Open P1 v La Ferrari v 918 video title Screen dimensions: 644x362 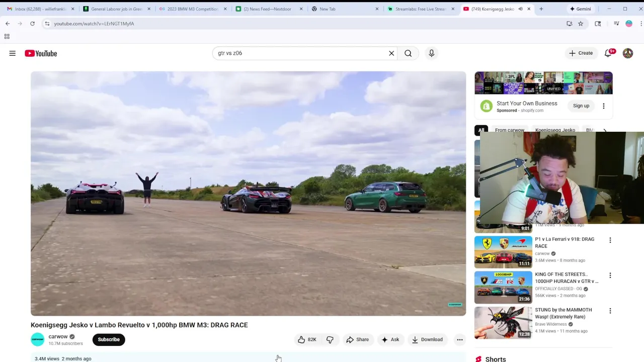coord(565,243)
